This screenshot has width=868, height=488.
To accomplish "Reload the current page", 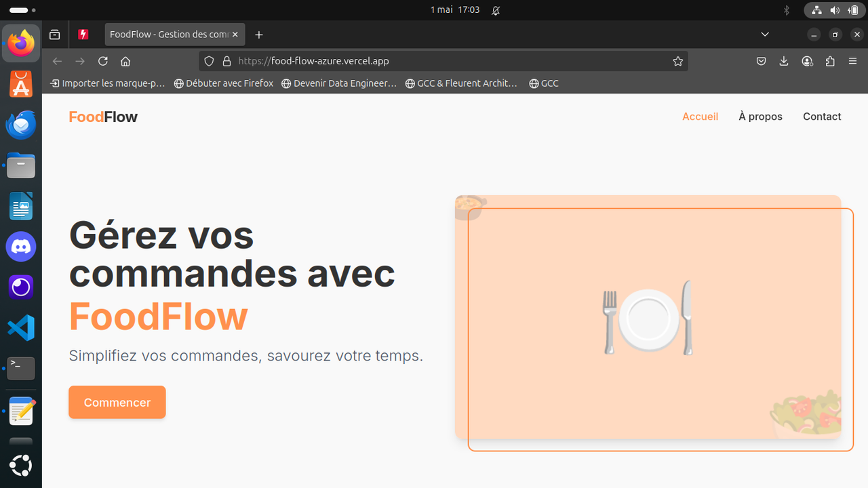I will [x=102, y=61].
